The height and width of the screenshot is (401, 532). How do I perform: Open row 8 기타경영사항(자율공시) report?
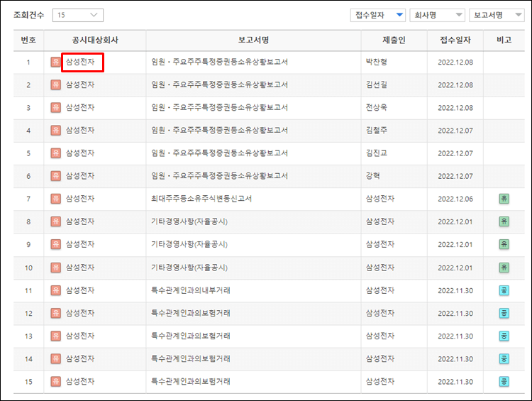(189, 221)
